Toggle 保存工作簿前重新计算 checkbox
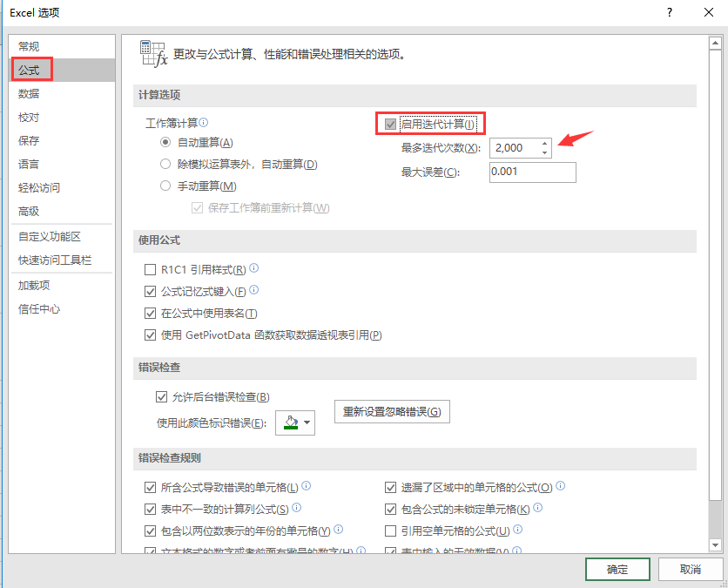The width and height of the screenshot is (728, 588). click(198, 207)
